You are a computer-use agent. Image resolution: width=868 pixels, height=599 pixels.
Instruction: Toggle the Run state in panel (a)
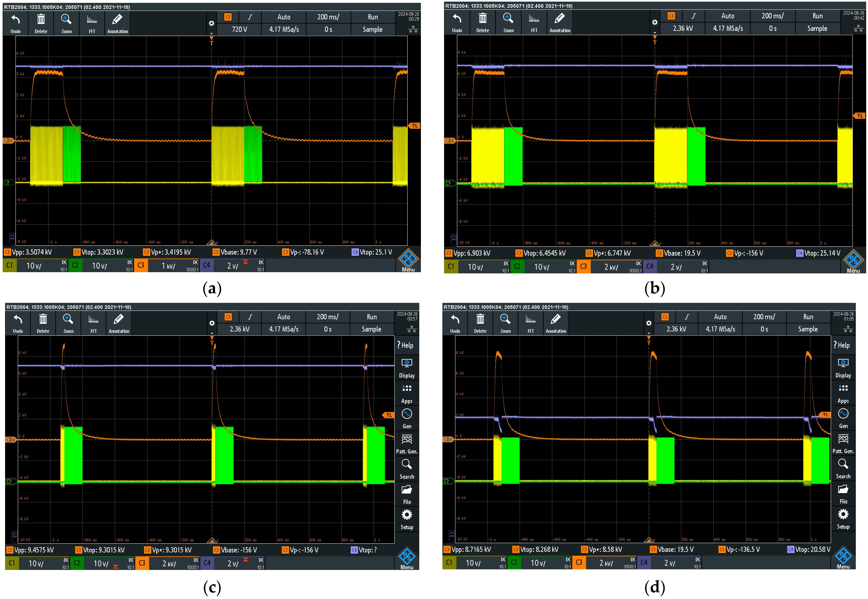[373, 17]
